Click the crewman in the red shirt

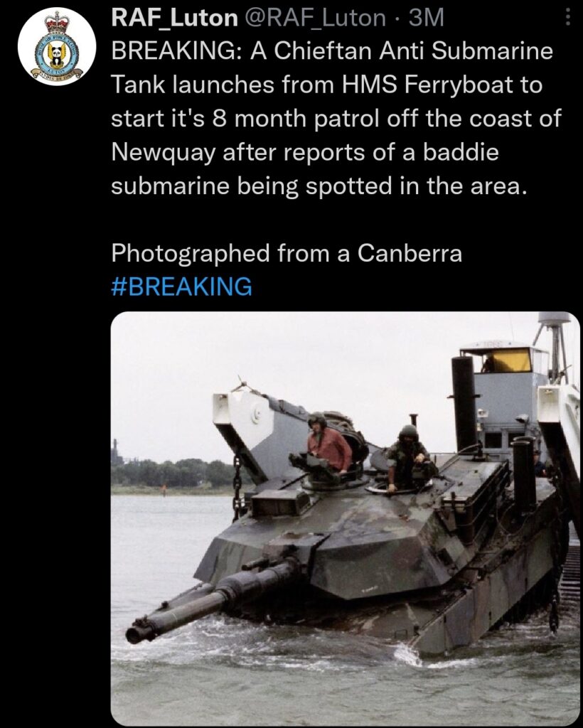pyautogui.click(x=328, y=444)
